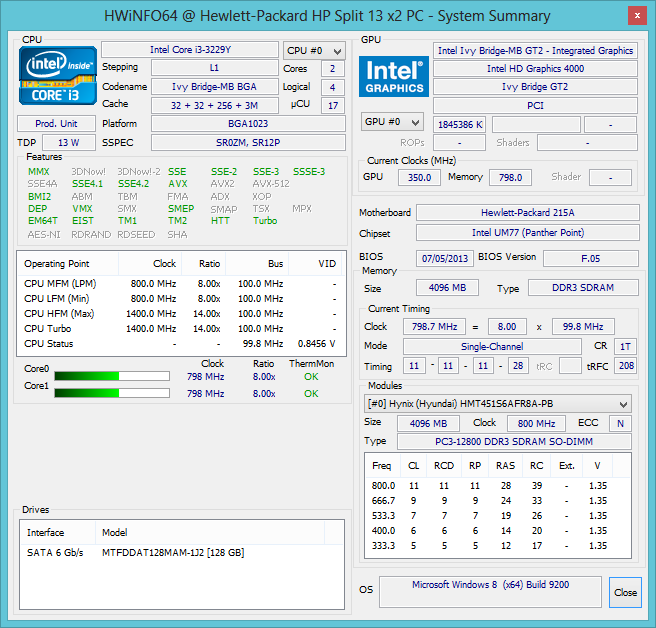Click the µCU value 17
Screen dimensions: 656x628
click(x=333, y=106)
